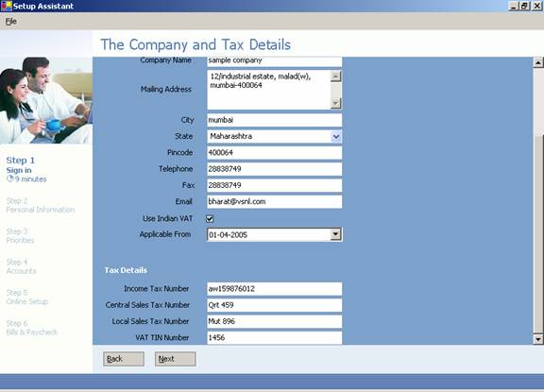Click the clock icon beside 9 minutes
Viewport: 544px width, 392px height.
(9, 179)
